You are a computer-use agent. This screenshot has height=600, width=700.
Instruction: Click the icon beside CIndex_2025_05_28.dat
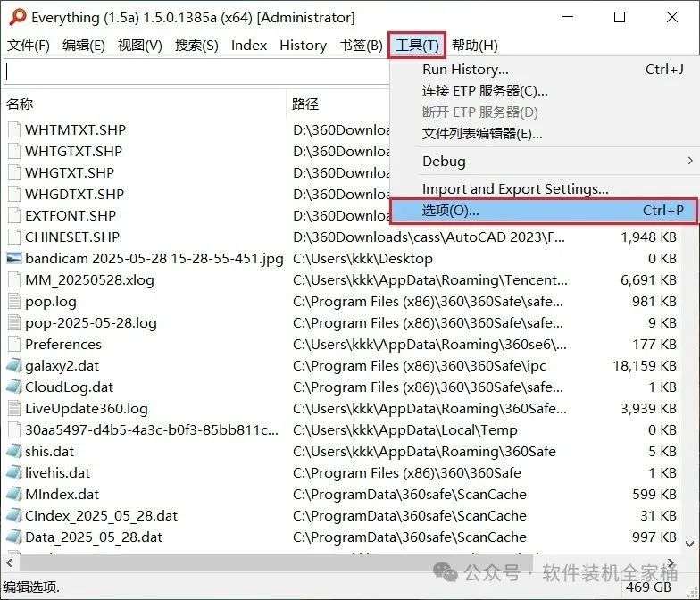click(x=14, y=516)
